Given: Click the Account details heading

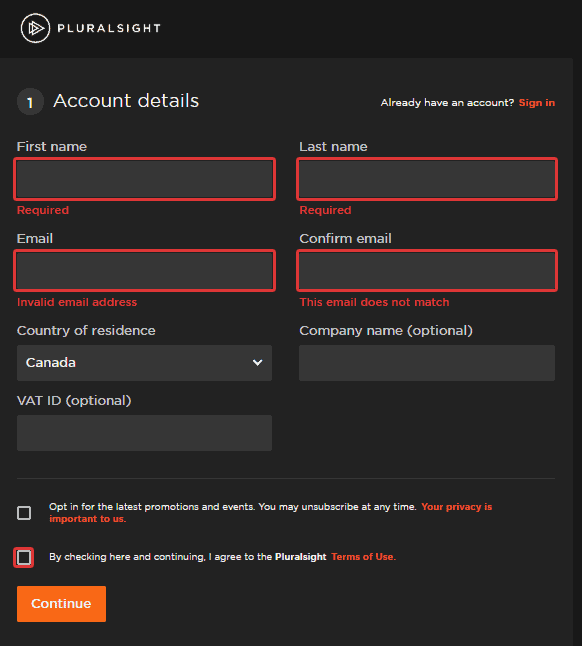Looking at the screenshot, I should (126, 101).
